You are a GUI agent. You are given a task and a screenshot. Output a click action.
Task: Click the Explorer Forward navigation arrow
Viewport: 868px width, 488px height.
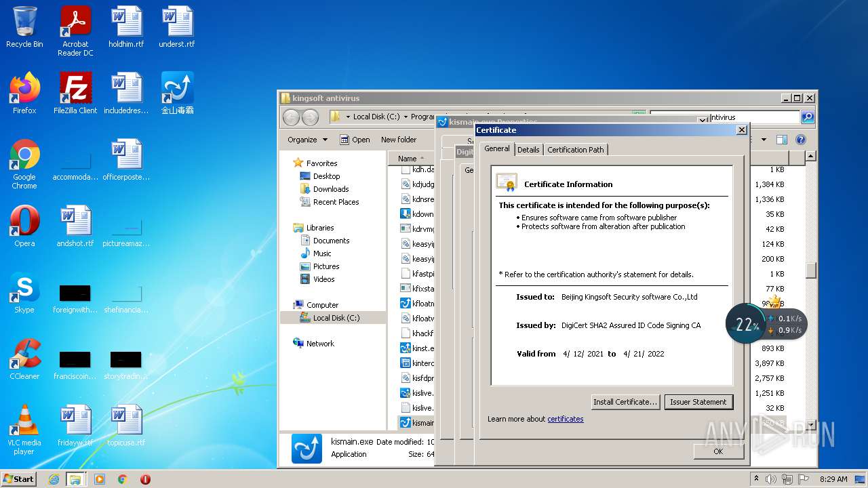[x=310, y=117]
